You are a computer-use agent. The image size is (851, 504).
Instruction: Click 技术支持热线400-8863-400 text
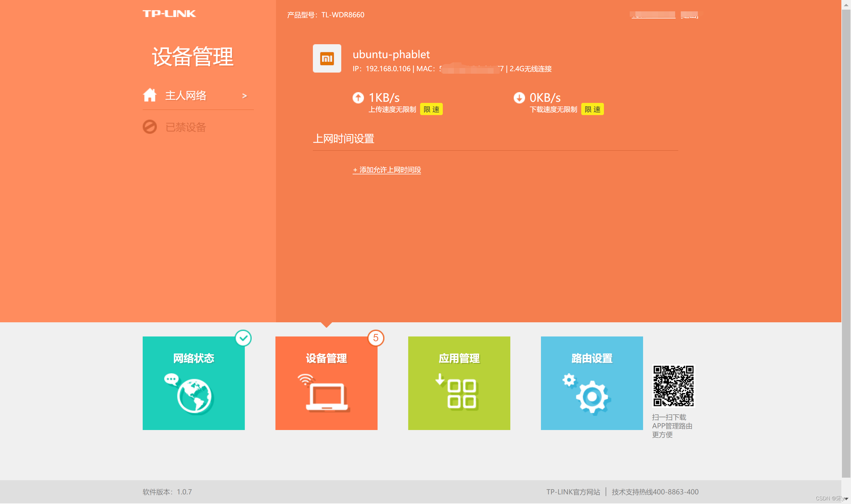pyautogui.click(x=655, y=492)
